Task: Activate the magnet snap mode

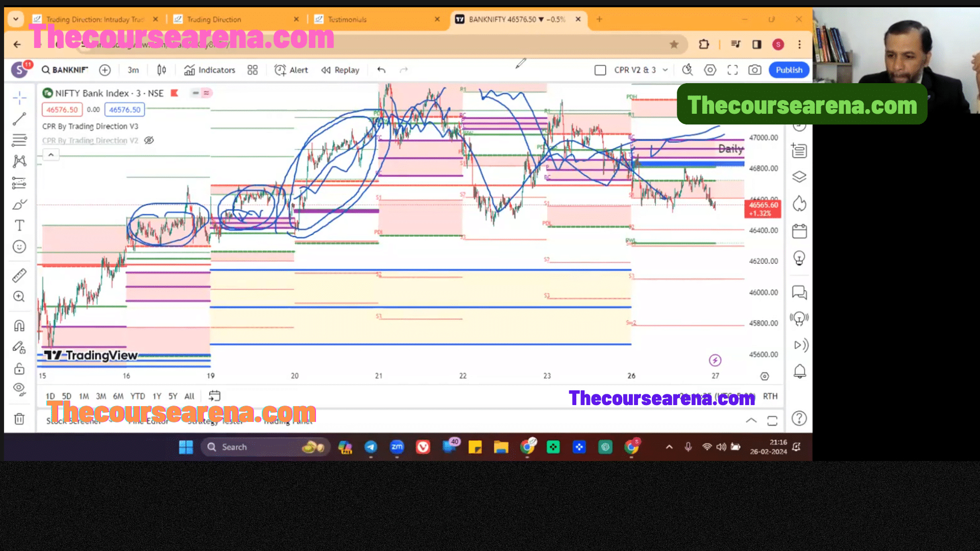Action: pyautogui.click(x=19, y=325)
